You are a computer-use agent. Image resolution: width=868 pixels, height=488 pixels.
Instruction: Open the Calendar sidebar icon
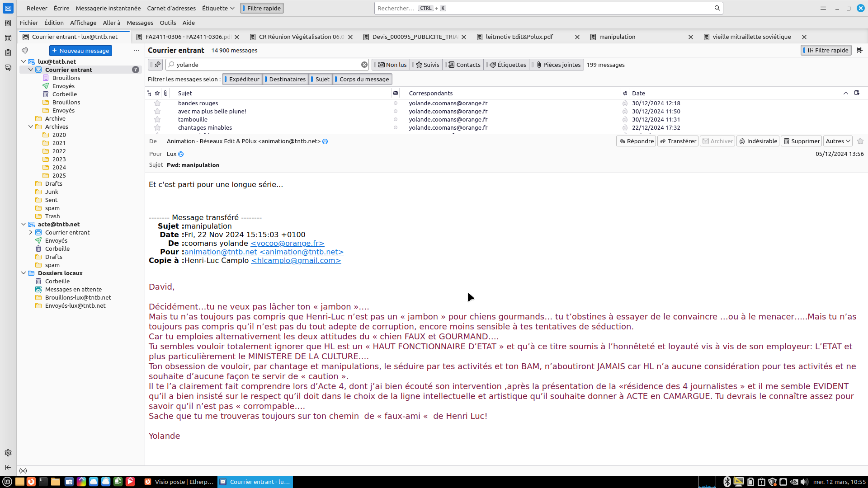(x=8, y=38)
